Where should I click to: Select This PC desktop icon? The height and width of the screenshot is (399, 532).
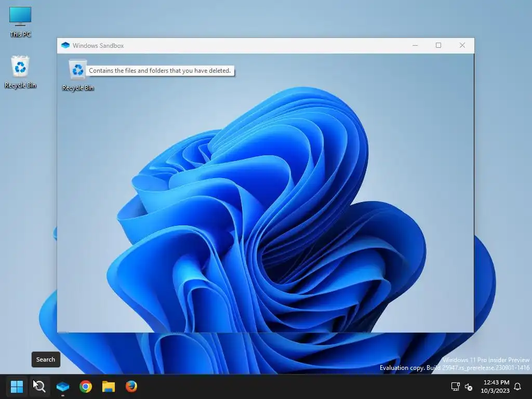tap(20, 22)
